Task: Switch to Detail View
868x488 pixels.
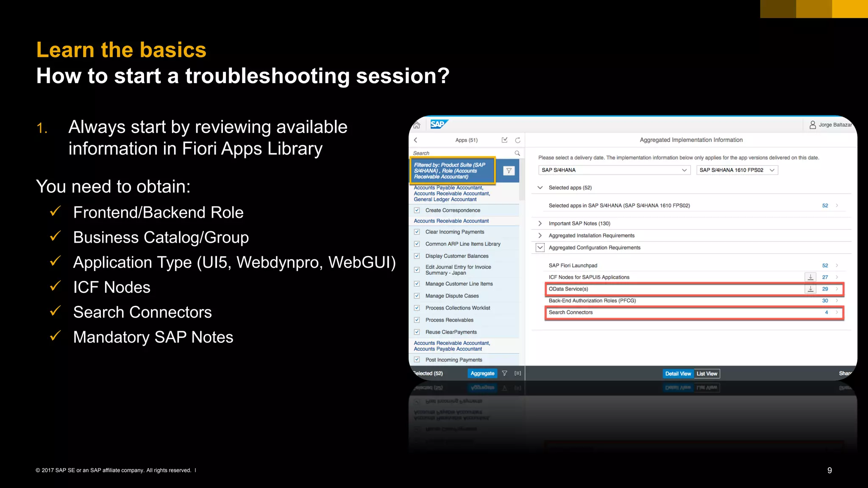Action: [x=678, y=374]
